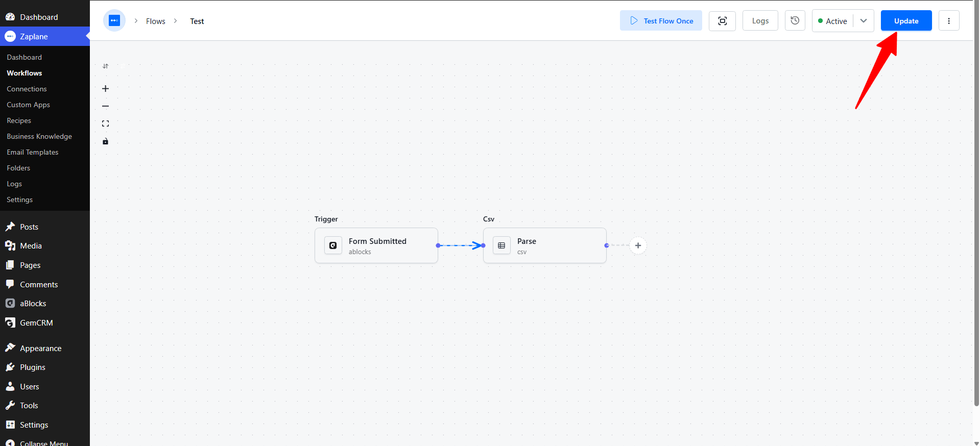Click the Zaplane logo icon in breadcrumb

(x=114, y=21)
